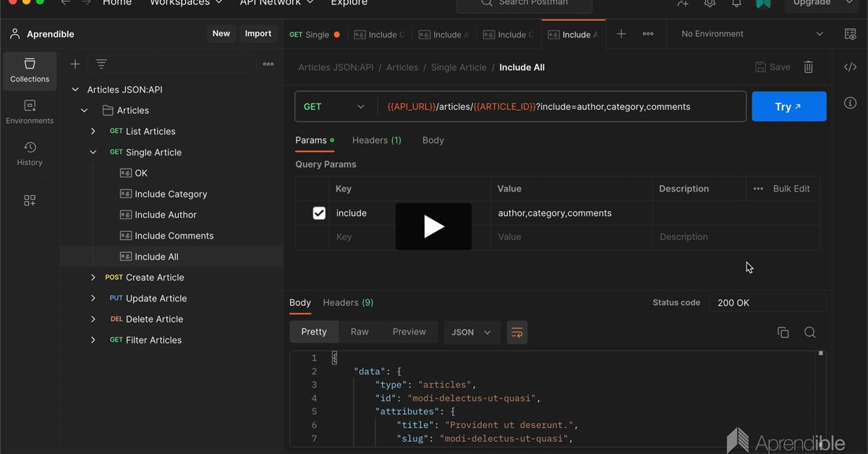Viewport: 868px width, 454px height.
Task: Uncheck the include query param checkbox
Action: click(319, 213)
